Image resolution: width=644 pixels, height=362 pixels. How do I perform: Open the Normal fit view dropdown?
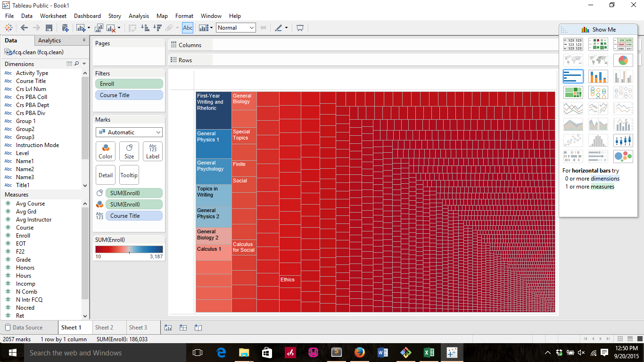pyautogui.click(x=236, y=28)
